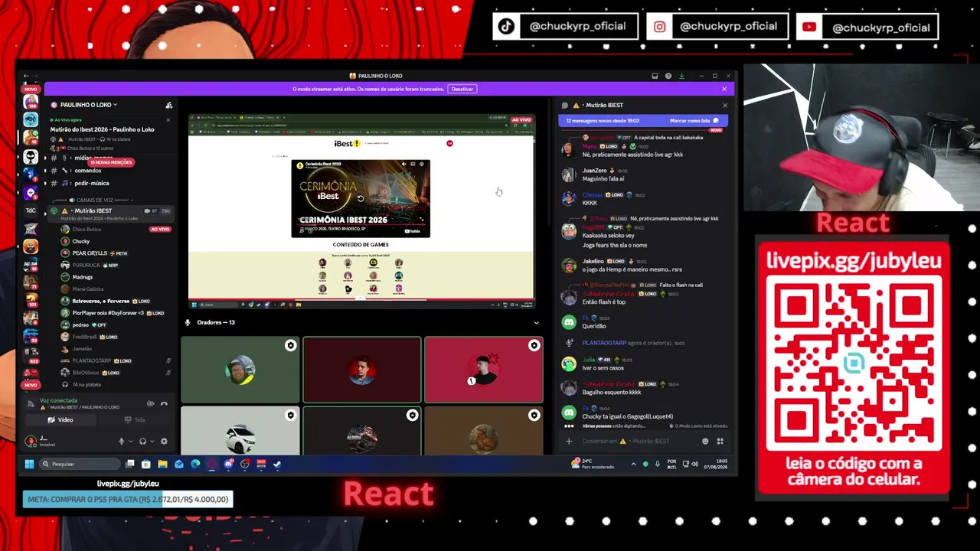
Task: Click the POR INTL keyboard language indicator
Action: coord(672,464)
